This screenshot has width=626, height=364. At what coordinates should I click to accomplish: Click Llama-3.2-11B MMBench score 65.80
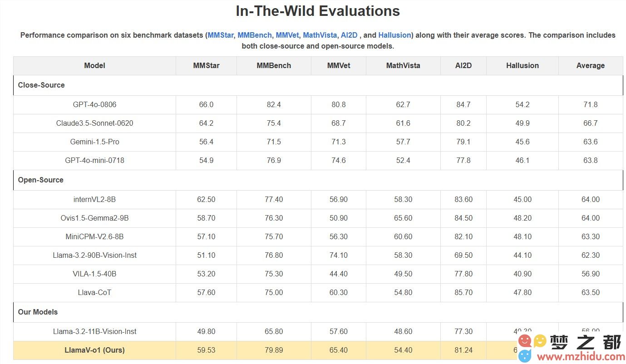pos(274,331)
